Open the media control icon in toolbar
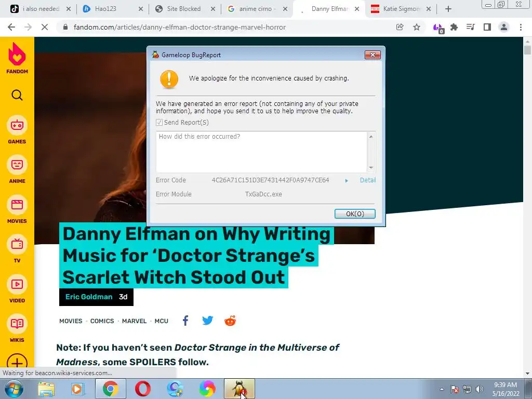Screen dimensions: 532x399 tap(471, 27)
